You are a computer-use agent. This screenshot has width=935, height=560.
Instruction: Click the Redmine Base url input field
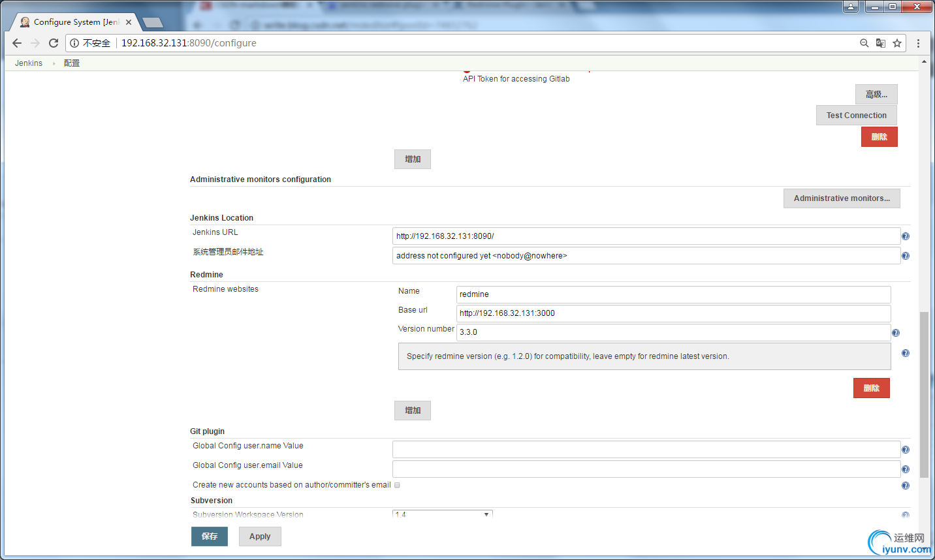pyautogui.click(x=673, y=313)
